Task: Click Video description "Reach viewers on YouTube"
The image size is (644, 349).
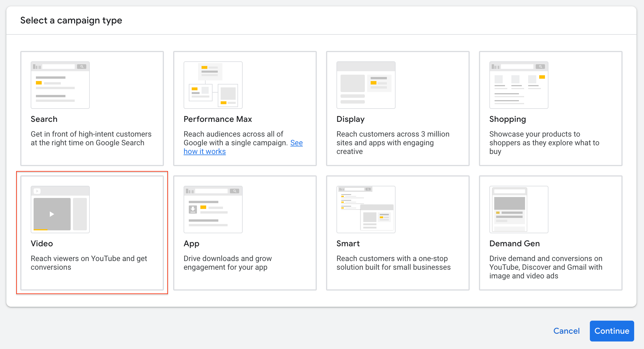Action: 89,262
